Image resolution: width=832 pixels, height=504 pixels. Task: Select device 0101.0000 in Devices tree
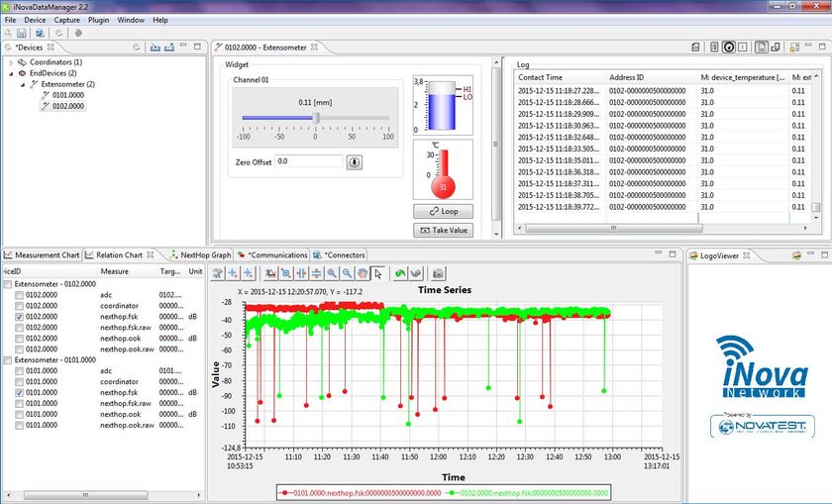(x=68, y=95)
